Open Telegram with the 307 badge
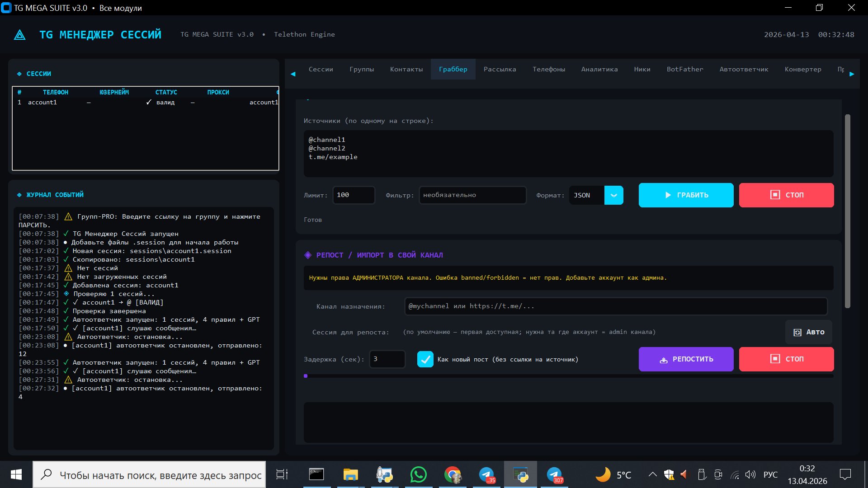Screen dimensions: 868x488 [x=554, y=474]
